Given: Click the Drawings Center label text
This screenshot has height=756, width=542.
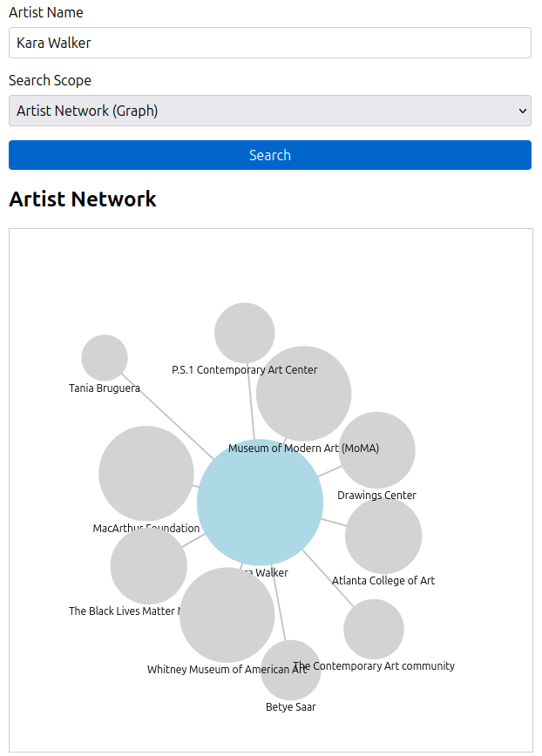Looking at the screenshot, I should click(376, 496).
